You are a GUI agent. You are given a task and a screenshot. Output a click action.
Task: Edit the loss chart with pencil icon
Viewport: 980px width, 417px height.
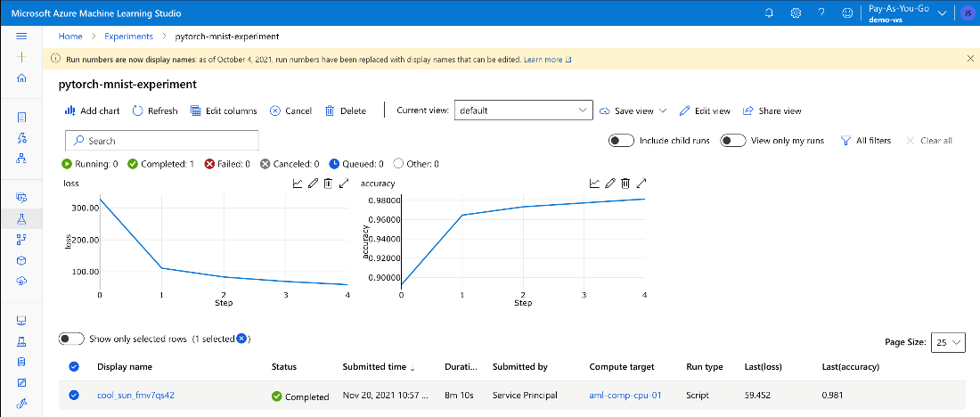[x=313, y=184]
